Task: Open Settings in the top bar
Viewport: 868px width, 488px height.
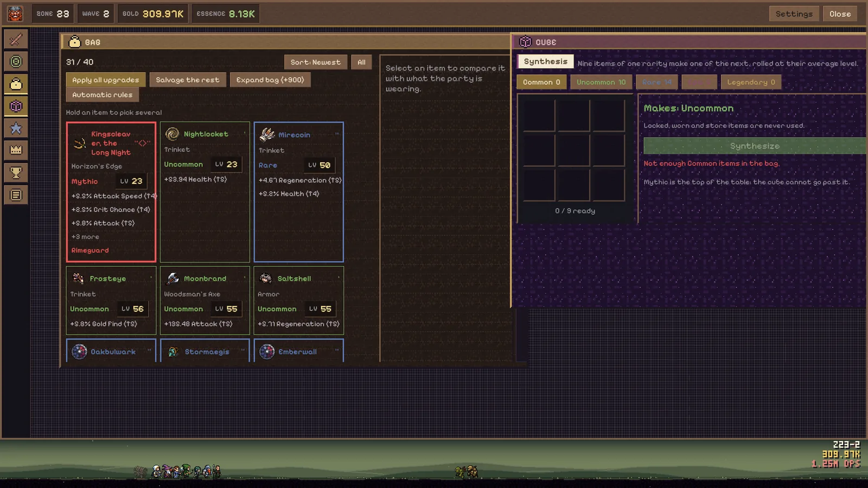Action: (794, 14)
